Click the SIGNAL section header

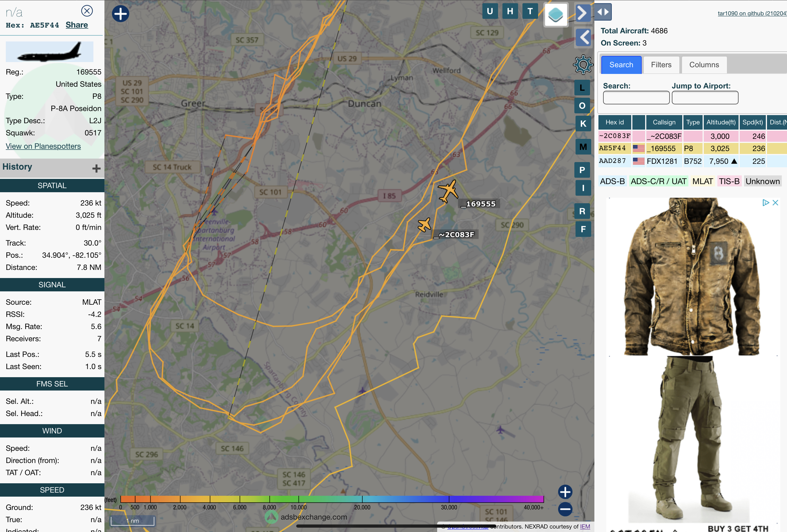52,285
